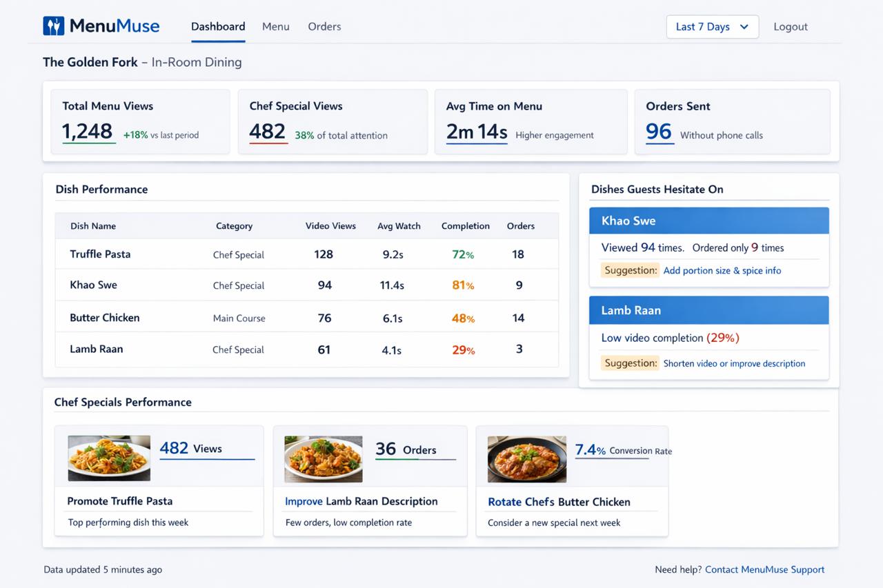This screenshot has height=588, width=883.
Task: Switch to the Menu tab
Action: (275, 27)
